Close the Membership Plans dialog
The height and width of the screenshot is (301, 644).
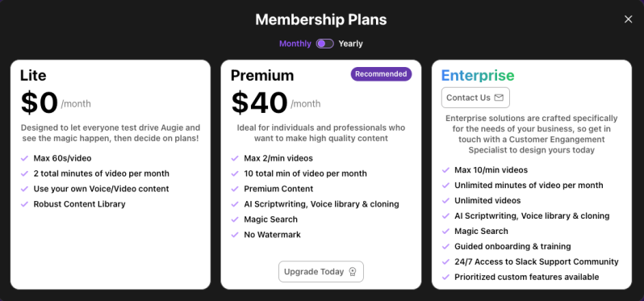tap(628, 19)
